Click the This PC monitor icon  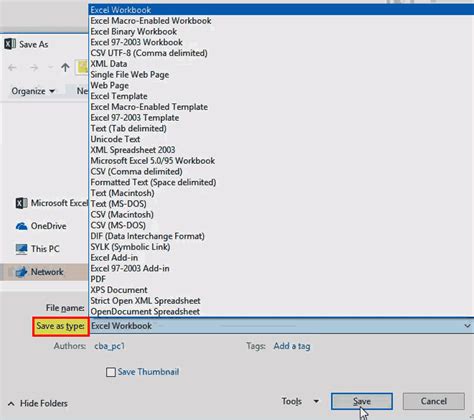pos(22,249)
